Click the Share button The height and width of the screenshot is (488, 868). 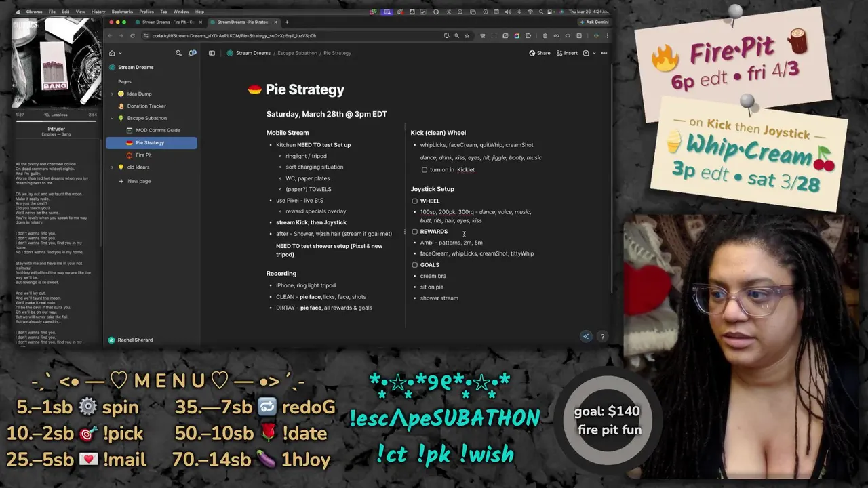[x=540, y=53]
